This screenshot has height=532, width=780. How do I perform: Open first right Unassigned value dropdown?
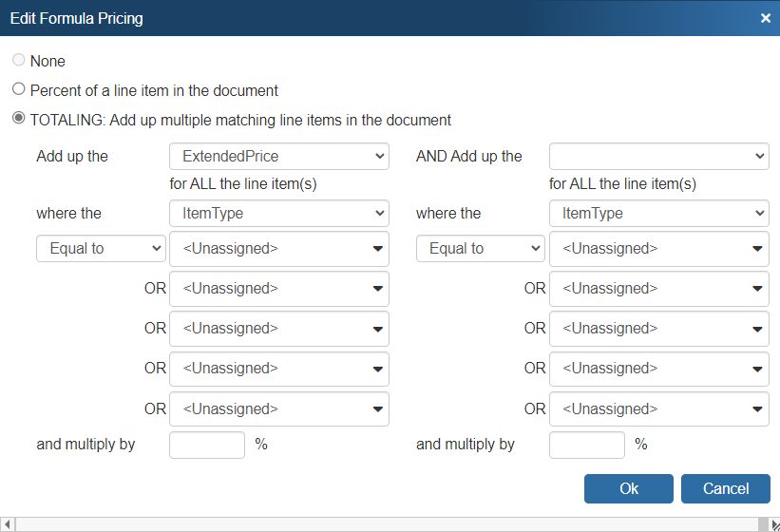pyautogui.click(x=658, y=249)
